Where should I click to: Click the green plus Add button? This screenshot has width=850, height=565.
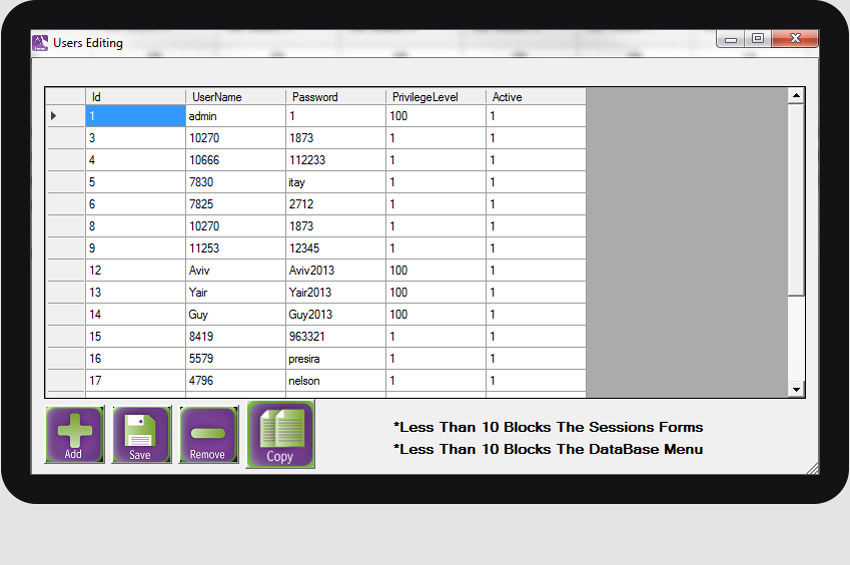coord(74,434)
